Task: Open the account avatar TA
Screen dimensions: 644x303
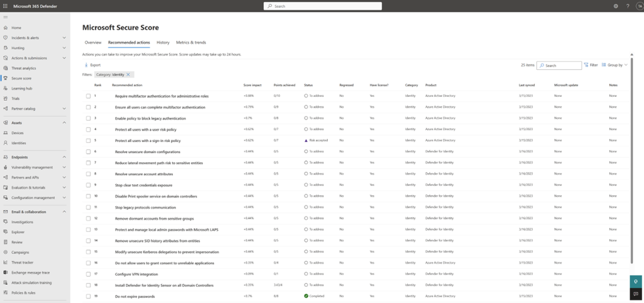Action: [639, 6]
